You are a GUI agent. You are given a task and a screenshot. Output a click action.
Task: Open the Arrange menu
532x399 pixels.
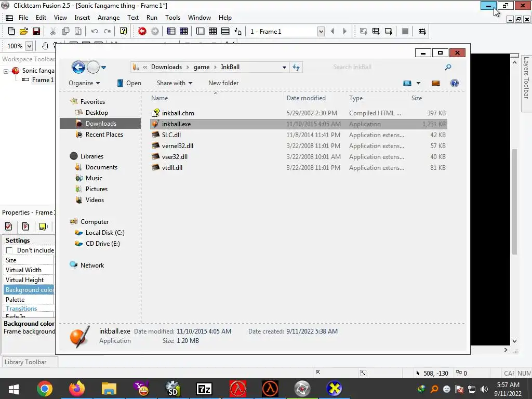[x=109, y=18]
